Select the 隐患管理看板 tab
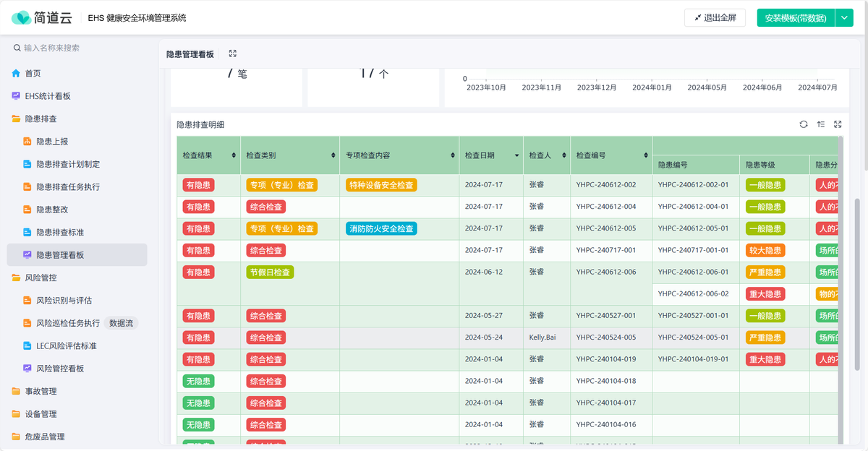The height and width of the screenshot is (451, 868). [x=190, y=54]
